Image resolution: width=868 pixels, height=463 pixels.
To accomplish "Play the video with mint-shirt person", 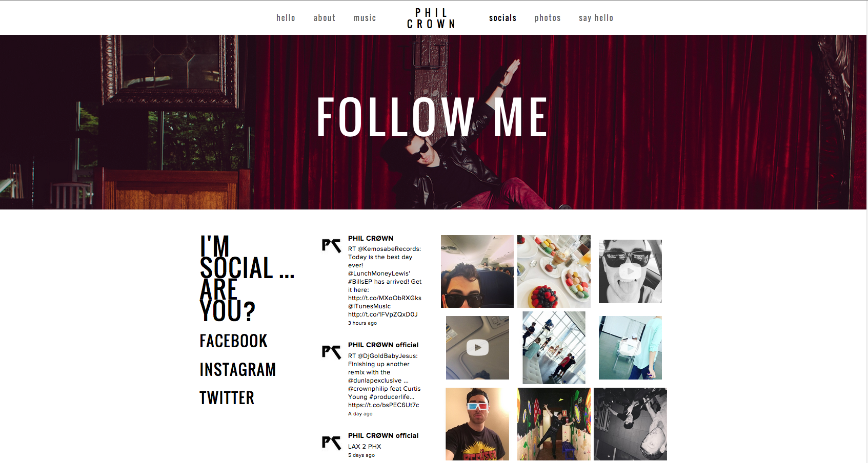I will click(630, 348).
